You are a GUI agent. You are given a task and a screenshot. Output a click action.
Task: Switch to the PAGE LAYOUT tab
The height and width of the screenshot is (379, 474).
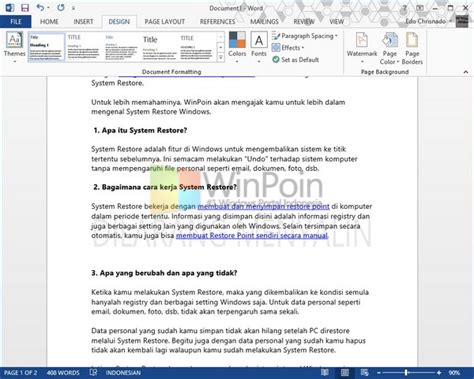click(x=165, y=22)
